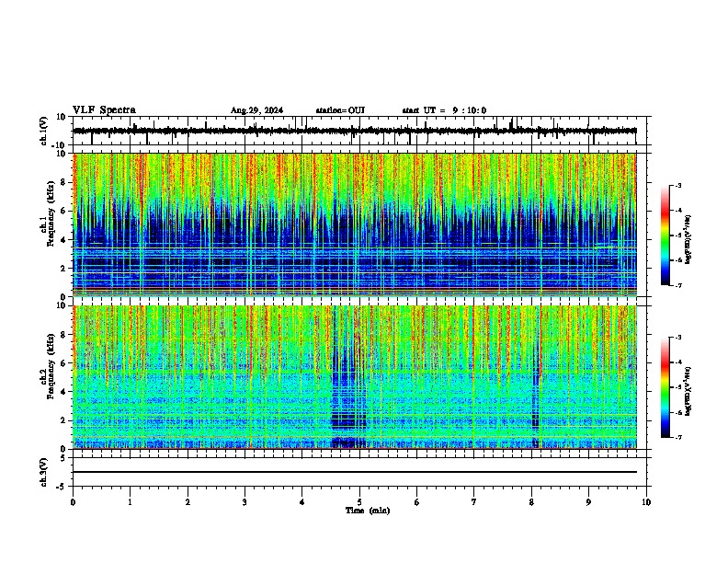Click the "4" kHz tick on ch.1 spectrogram axis
The width and height of the screenshot is (728, 563).
pos(64,240)
